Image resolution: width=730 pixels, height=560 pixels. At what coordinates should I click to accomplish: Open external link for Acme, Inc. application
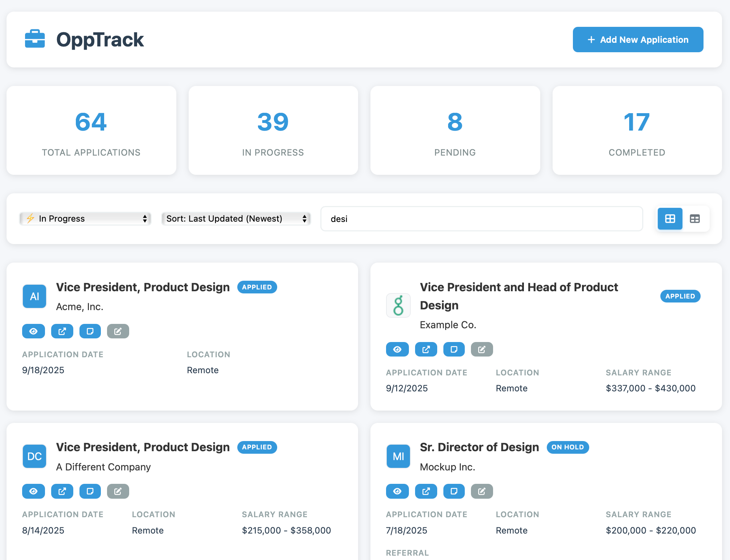(x=62, y=331)
